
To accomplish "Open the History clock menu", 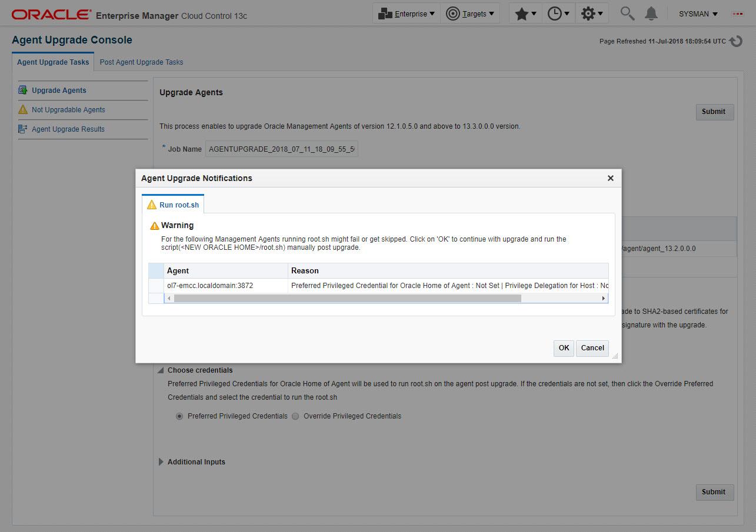I will click(x=558, y=14).
